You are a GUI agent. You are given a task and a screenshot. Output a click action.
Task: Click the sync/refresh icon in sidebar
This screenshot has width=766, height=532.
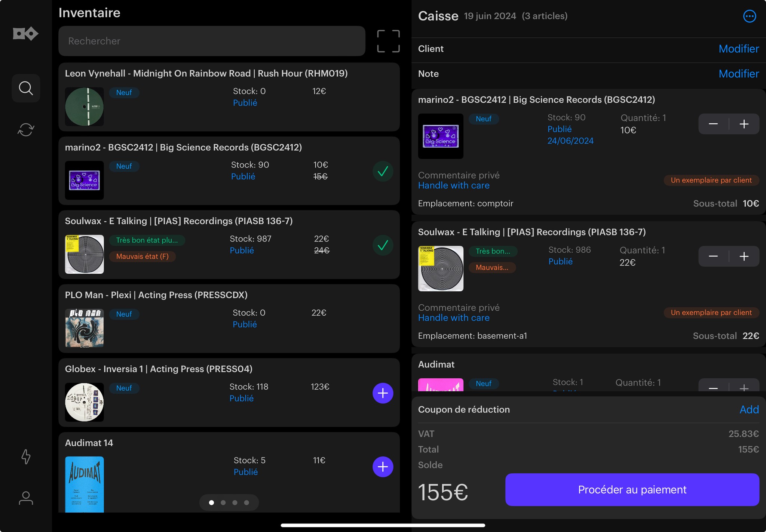(x=26, y=129)
